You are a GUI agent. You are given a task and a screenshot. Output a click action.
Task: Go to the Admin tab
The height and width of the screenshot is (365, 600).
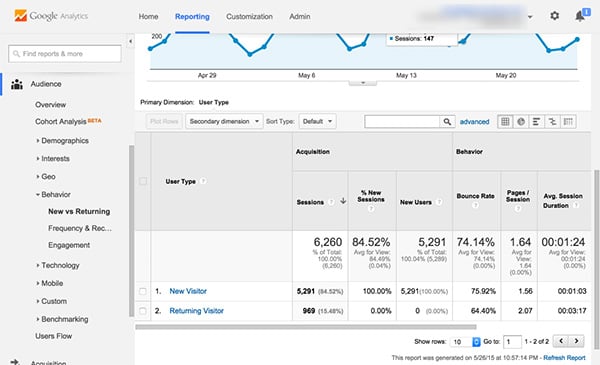tap(300, 16)
